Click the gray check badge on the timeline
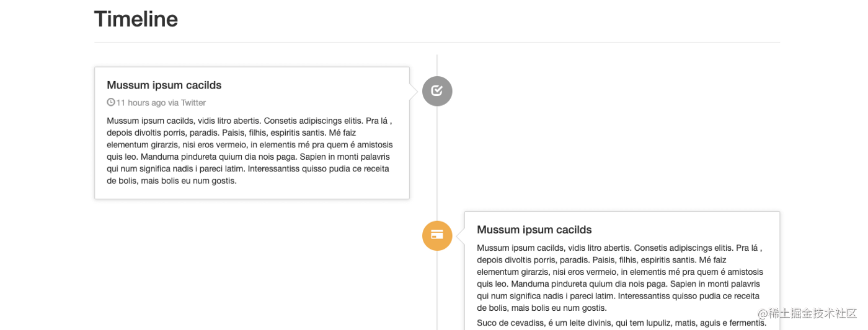The width and height of the screenshot is (868, 330). click(x=437, y=91)
